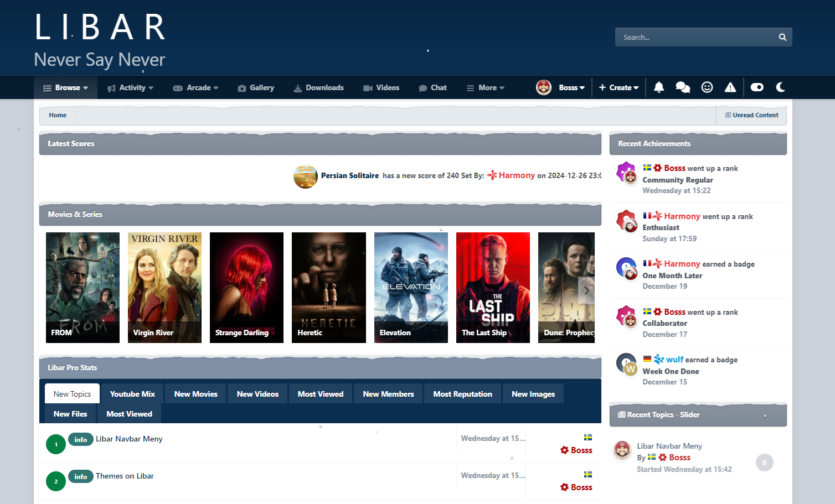Switch to the New Files tab
The width and height of the screenshot is (835, 504).
click(x=70, y=414)
